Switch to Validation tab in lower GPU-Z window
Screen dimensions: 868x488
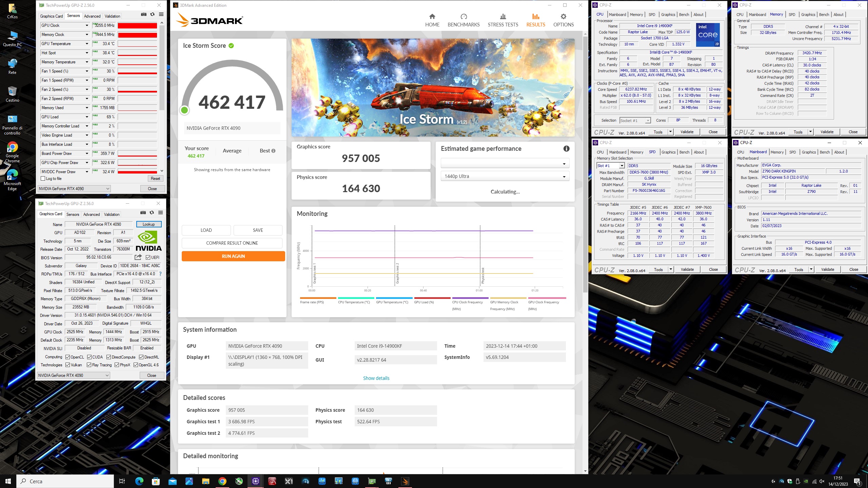[x=112, y=215]
